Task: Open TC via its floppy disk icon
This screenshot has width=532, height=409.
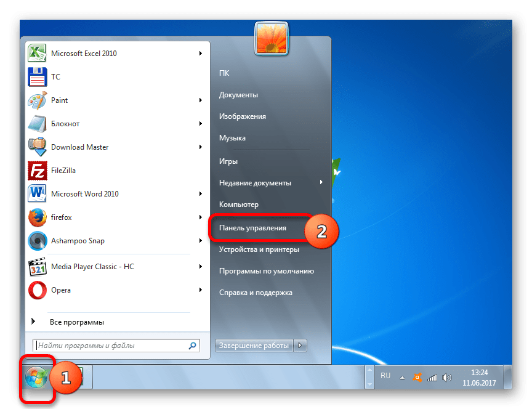Action: point(38,77)
